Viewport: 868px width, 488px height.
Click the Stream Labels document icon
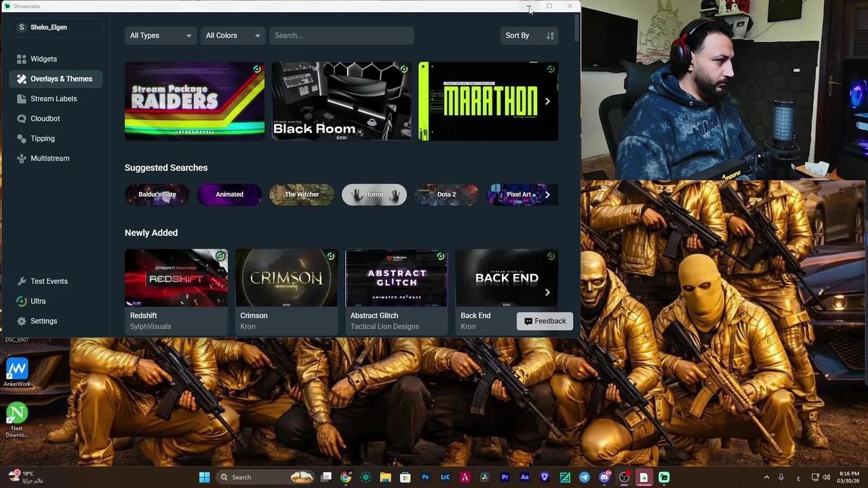tap(22, 99)
